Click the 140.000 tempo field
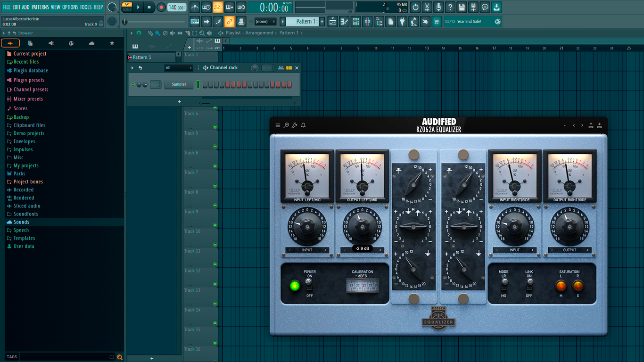 point(177,7)
